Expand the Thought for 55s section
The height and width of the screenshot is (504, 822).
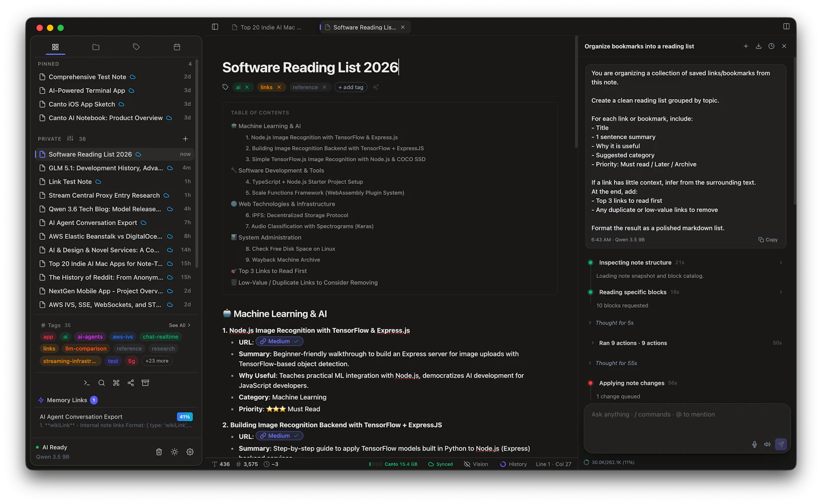click(x=613, y=363)
